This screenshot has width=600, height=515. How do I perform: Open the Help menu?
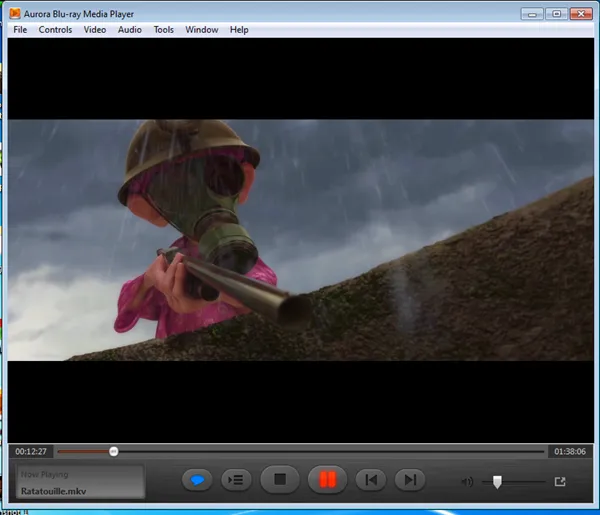(239, 30)
